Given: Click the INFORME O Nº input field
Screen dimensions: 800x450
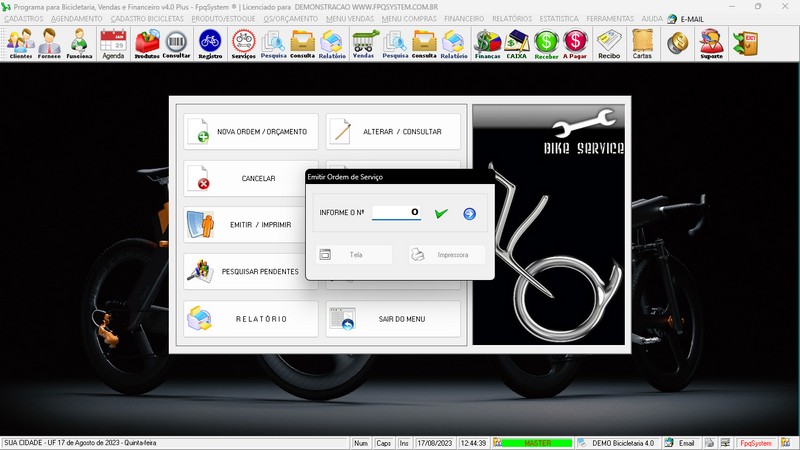Looking at the screenshot, I should (x=396, y=212).
